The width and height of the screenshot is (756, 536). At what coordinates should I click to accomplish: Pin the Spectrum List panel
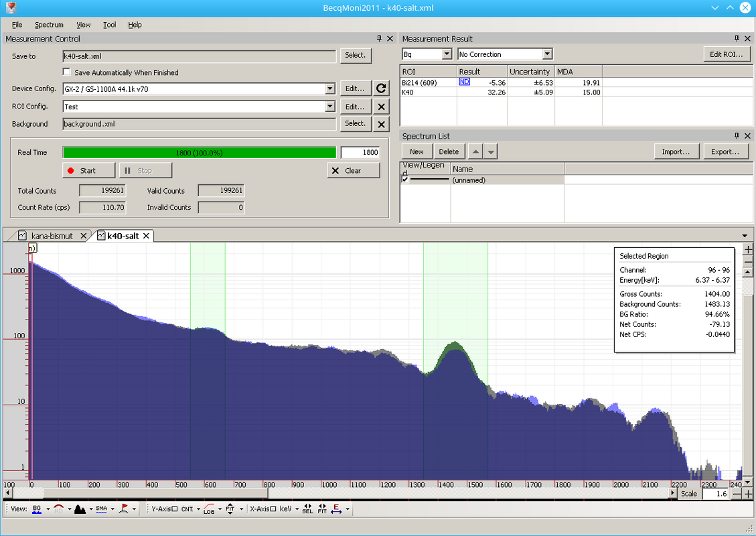click(x=737, y=136)
